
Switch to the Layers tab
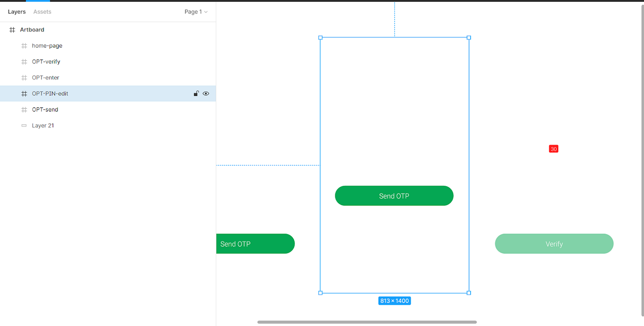(17, 11)
